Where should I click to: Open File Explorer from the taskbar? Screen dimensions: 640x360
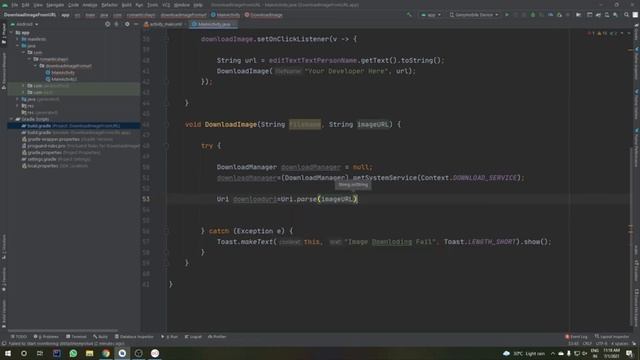[89, 353]
